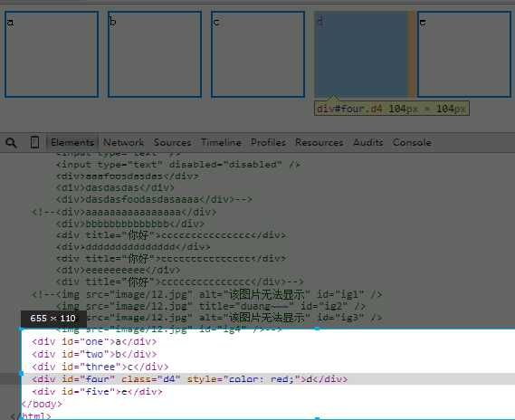This screenshot has width=515, height=420.
Task: Open the Profiles tab
Action: click(x=268, y=142)
